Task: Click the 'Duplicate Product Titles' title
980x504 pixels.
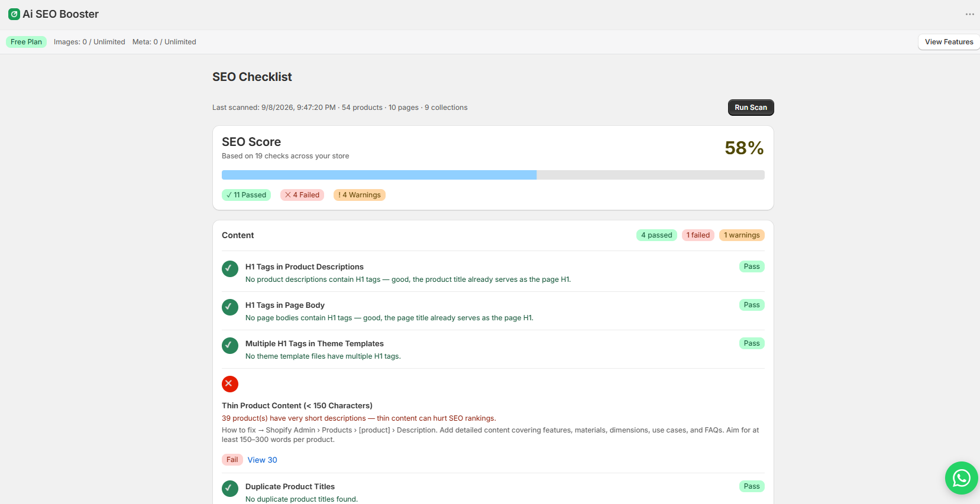Action: pos(290,487)
